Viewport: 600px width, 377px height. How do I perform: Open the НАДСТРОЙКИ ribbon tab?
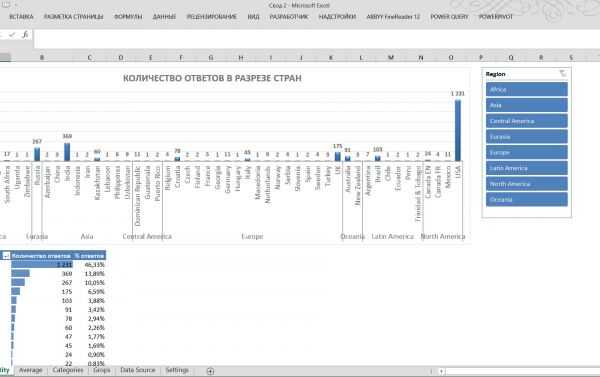point(337,17)
